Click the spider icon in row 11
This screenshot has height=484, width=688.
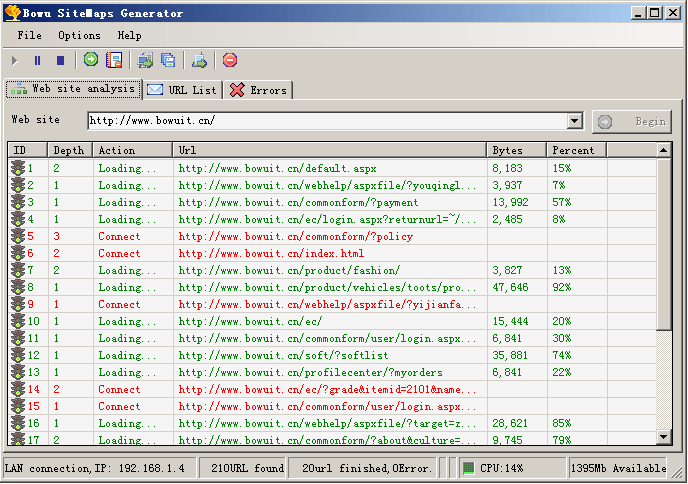(18, 338)
